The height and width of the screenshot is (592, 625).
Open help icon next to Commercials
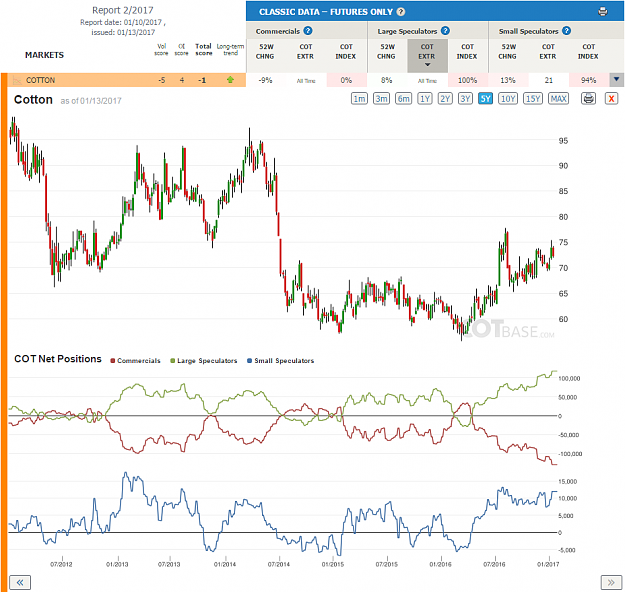point(308,31)
